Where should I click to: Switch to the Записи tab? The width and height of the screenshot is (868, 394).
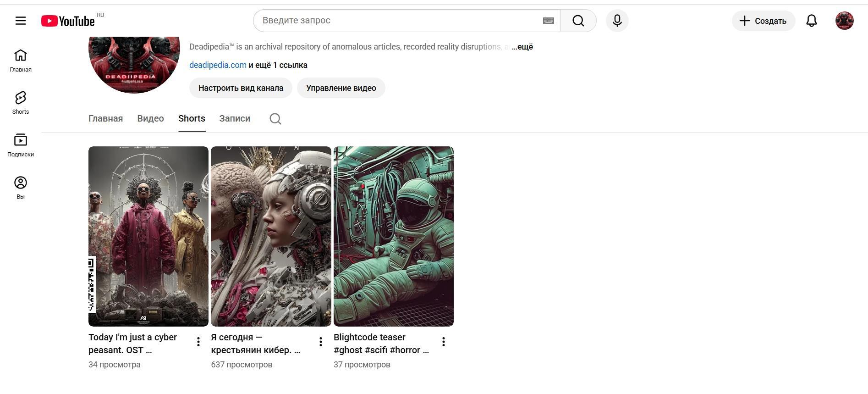pos(235,118)
